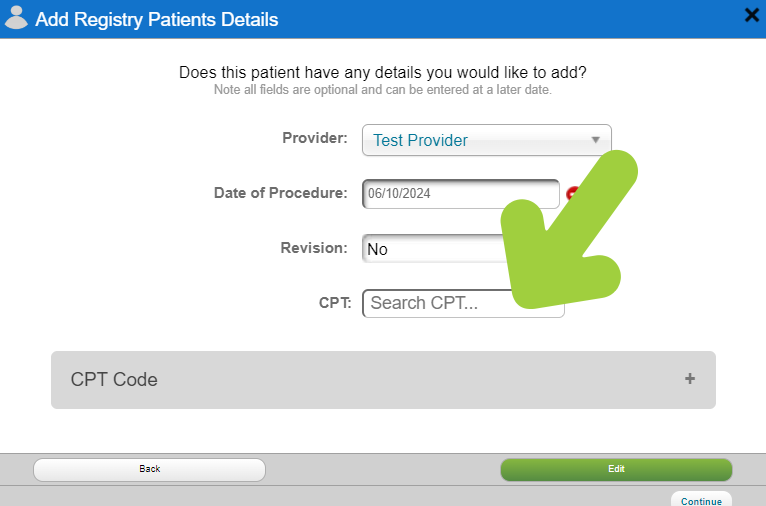
Task: Click the Revision field label
Action: 314,248
